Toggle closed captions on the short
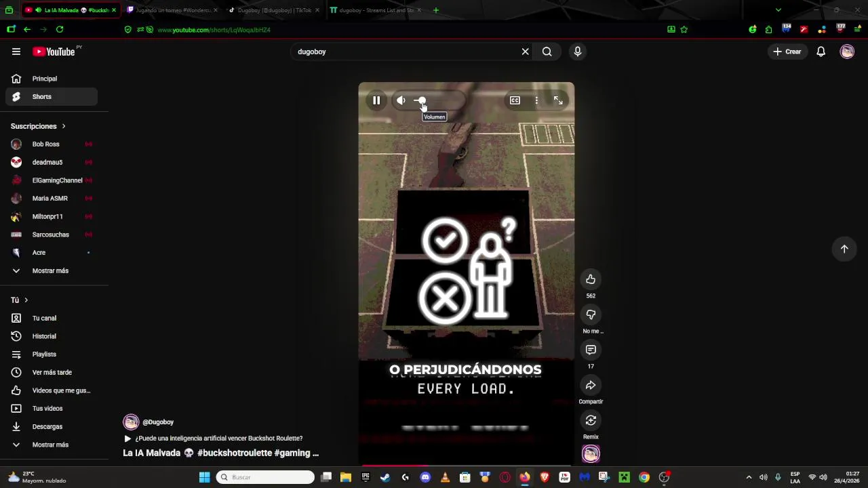The width and height of the screenshot is (868, 488). pyautogui.click(x=515, y=100)
